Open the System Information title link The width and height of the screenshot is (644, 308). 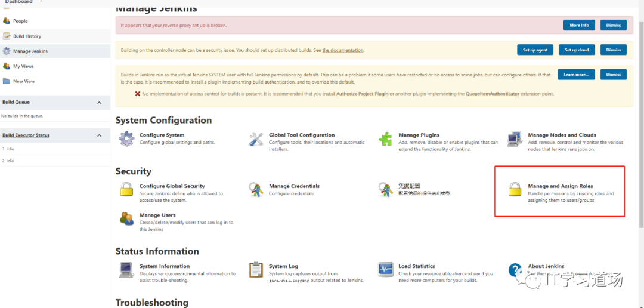click(165, 266)
